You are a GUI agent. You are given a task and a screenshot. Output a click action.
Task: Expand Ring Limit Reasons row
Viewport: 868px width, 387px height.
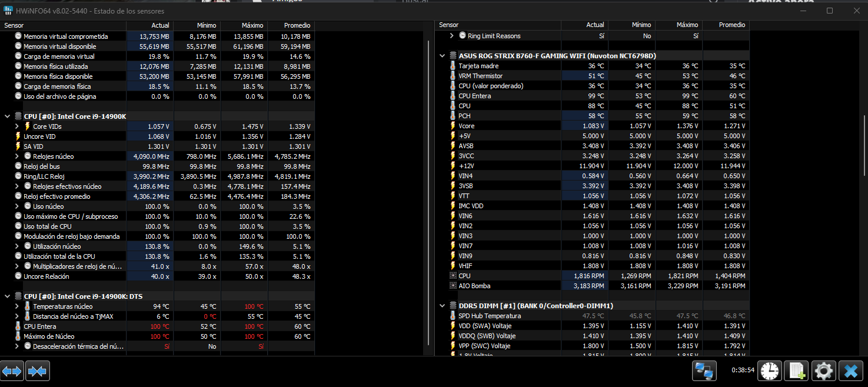(452, 36)
